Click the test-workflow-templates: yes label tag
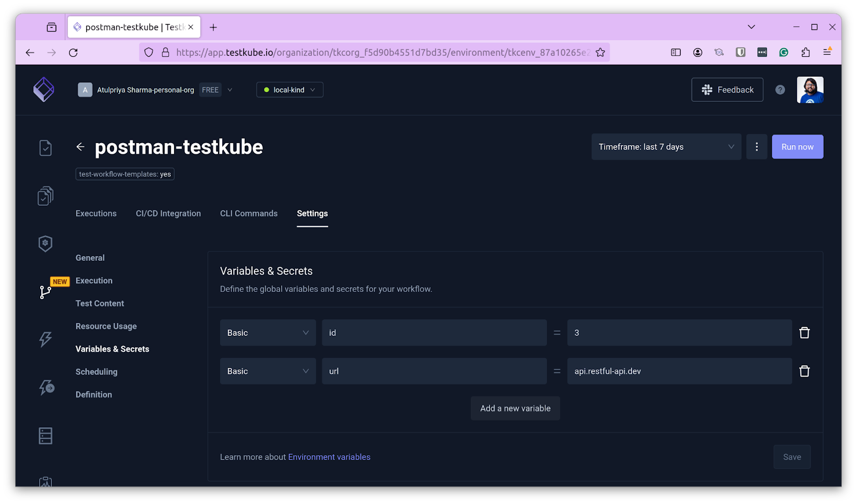Screen dimensions: 857x504 (x=125, y=174)
